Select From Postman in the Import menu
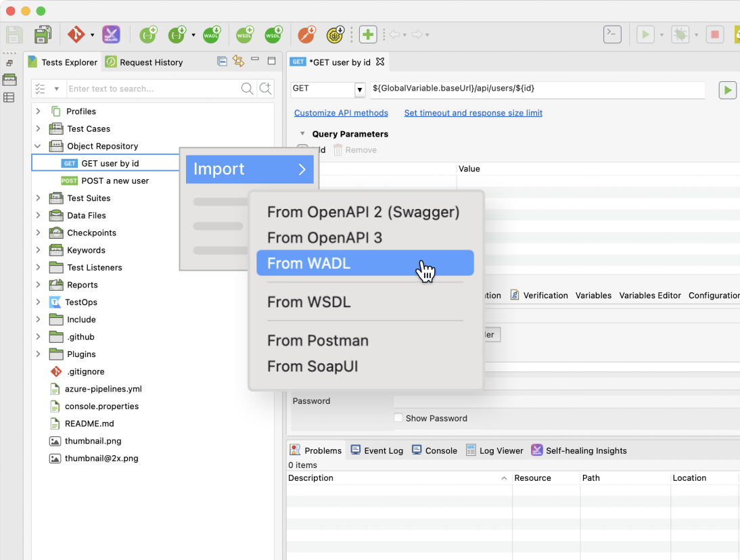Viewport: 740px width, 560px height. click(318, 341)
